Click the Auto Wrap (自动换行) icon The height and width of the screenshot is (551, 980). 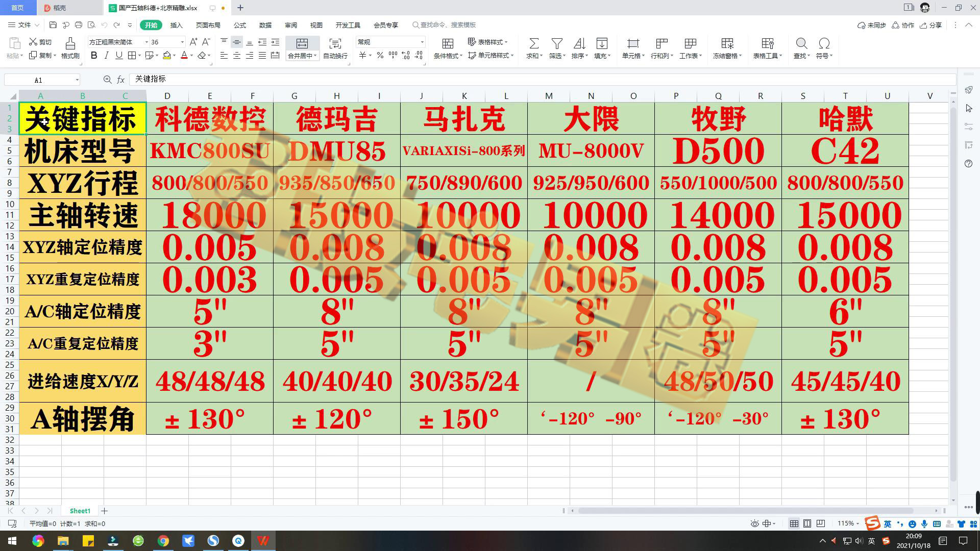click(335, 44)
